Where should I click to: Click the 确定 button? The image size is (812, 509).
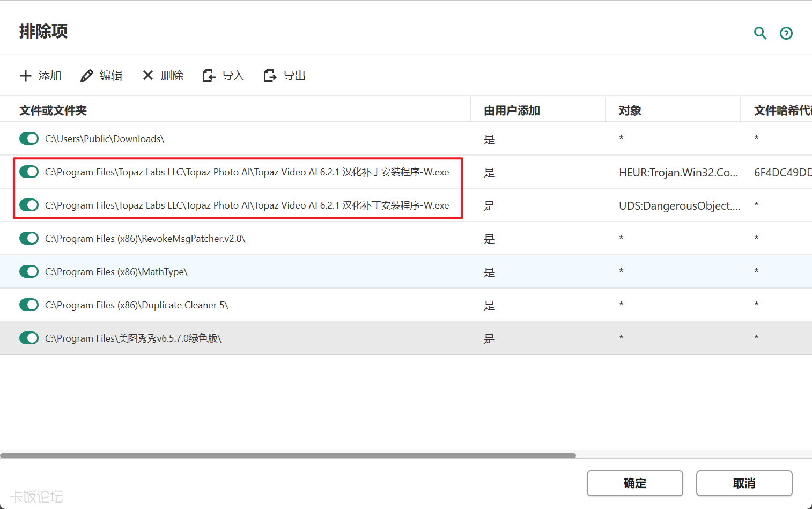635,483
